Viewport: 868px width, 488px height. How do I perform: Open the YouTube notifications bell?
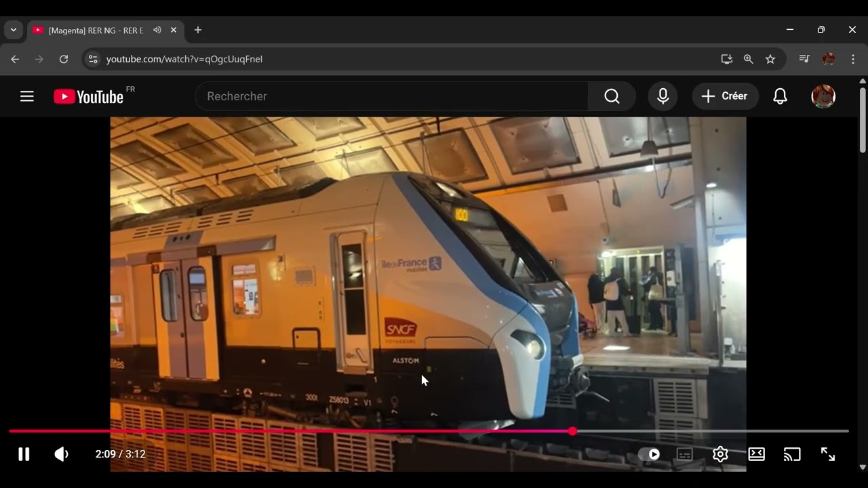pyautogui.click(x=780, y=96)
